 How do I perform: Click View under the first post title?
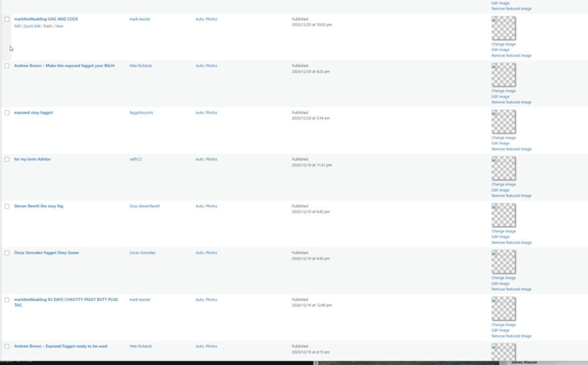point(59,26)
